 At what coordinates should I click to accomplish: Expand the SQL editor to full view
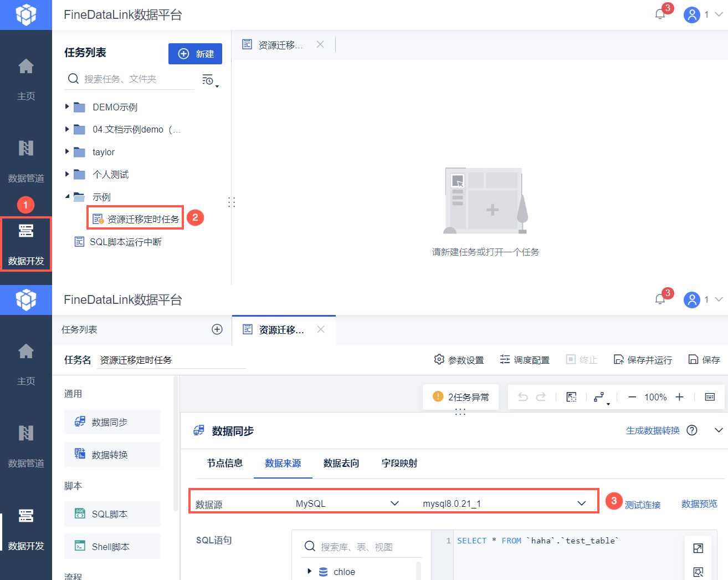pyautogui.click(x=698, y=548)
